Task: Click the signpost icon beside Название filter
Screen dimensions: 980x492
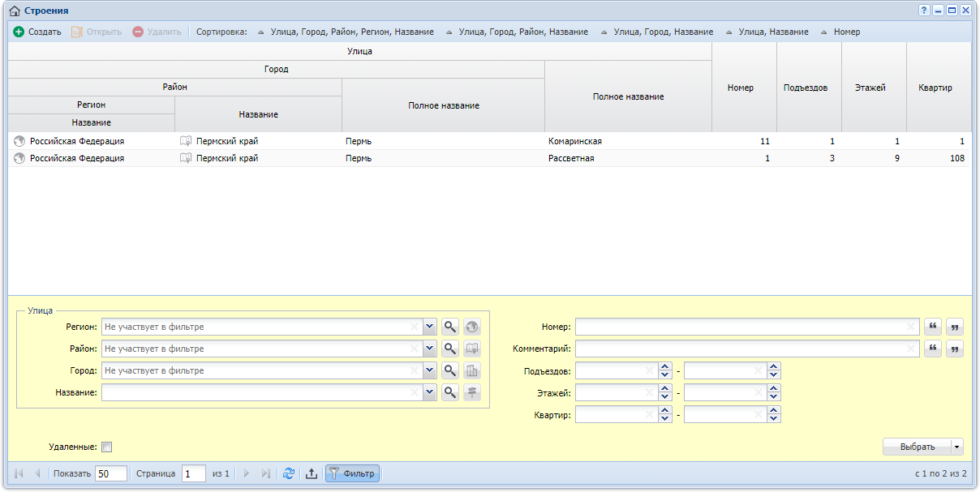Action: click(x=472, y=392)
